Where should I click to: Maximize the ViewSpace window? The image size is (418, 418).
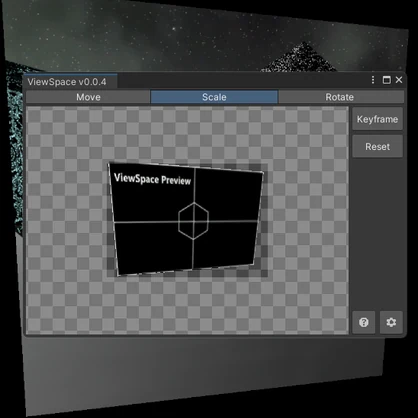(386, 80)
